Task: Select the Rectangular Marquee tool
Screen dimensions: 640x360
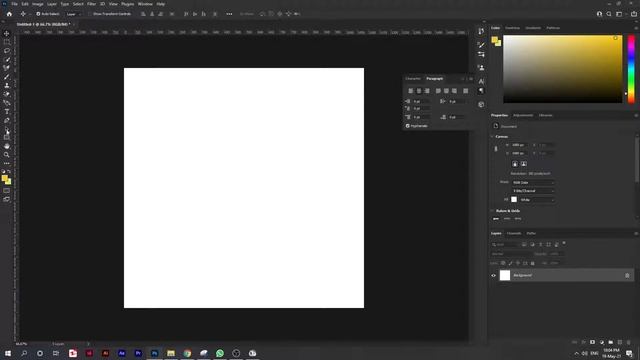Action: click(7, 42)
